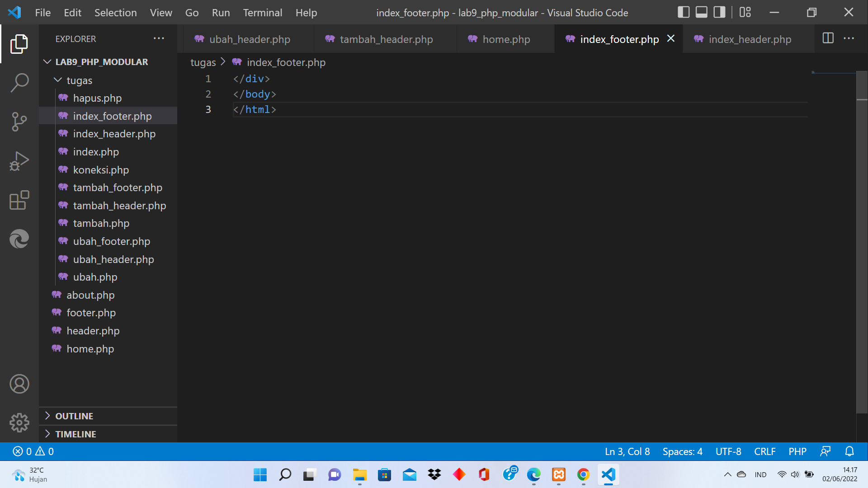868x488 pixels.
Task: Open XAMPP from the taskbar
Action: click(x=559, y=474)
